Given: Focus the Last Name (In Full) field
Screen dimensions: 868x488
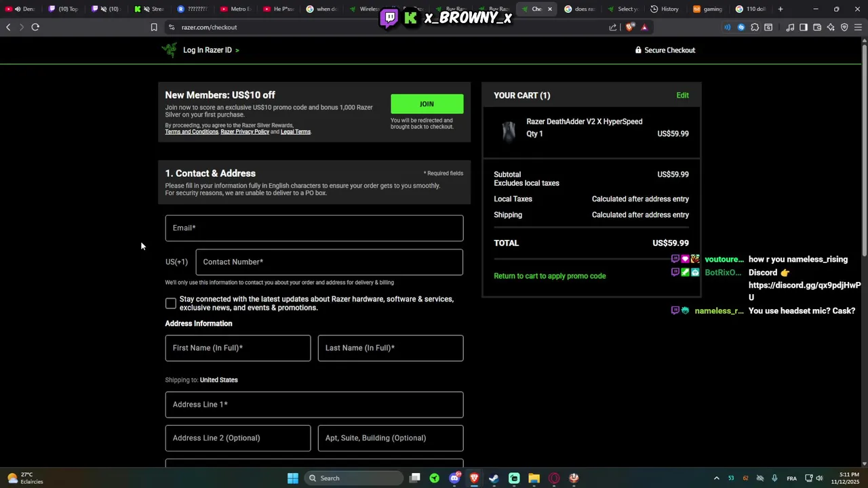Looking at the screenshot, I should pos(391,348).
